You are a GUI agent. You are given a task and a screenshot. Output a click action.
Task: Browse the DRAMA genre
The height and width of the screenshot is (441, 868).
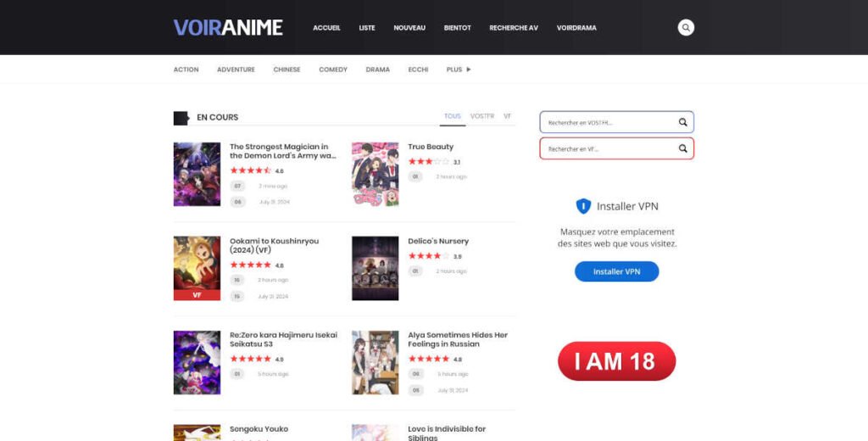click(377, 70)
